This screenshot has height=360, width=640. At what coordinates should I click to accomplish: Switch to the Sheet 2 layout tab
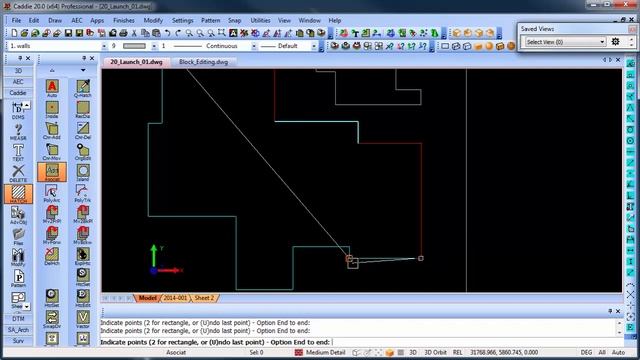tap(204, 298)
